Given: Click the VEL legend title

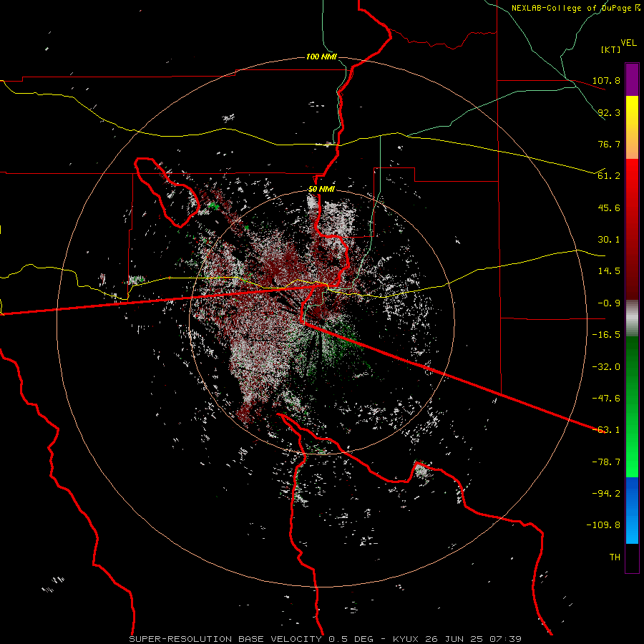Looking at the screenshot, I should coord(628,43).
